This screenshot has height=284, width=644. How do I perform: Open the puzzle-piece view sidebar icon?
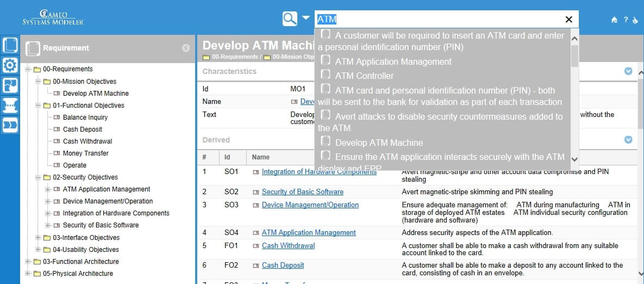tap(10, 85)
